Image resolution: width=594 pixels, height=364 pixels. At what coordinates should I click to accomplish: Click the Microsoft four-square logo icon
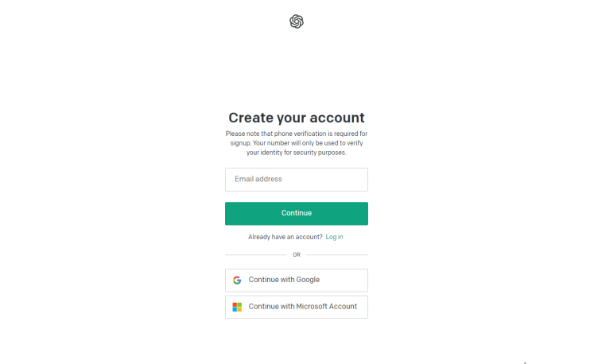(x=237, y=307)
